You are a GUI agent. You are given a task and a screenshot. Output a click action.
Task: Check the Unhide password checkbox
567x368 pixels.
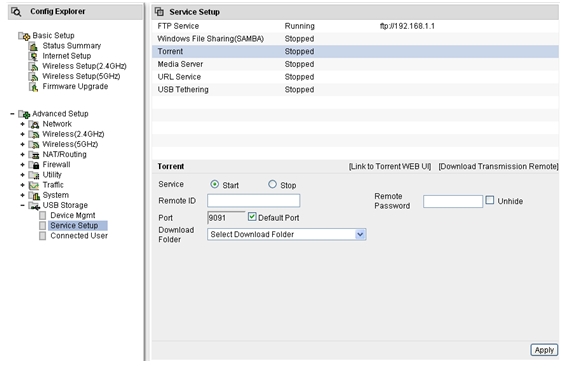coord(490,200)
